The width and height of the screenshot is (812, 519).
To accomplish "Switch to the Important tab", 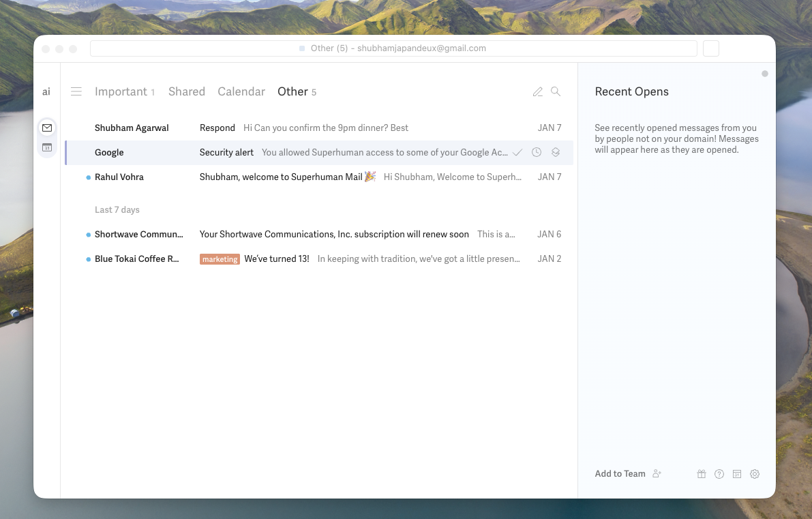I will tap(121, 91).
